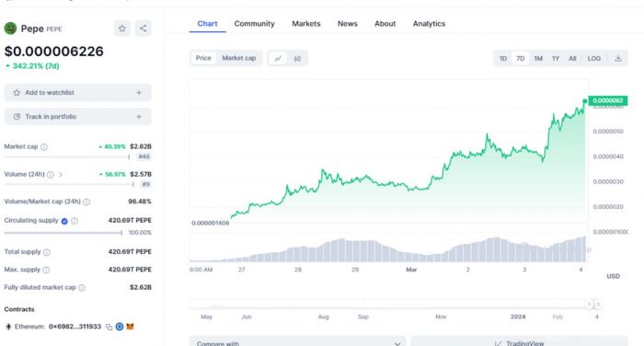The width and height of the screenshot is (644, 346).
Task: Add the token to MetaMask via the fox icon
Action: [130, 327]
